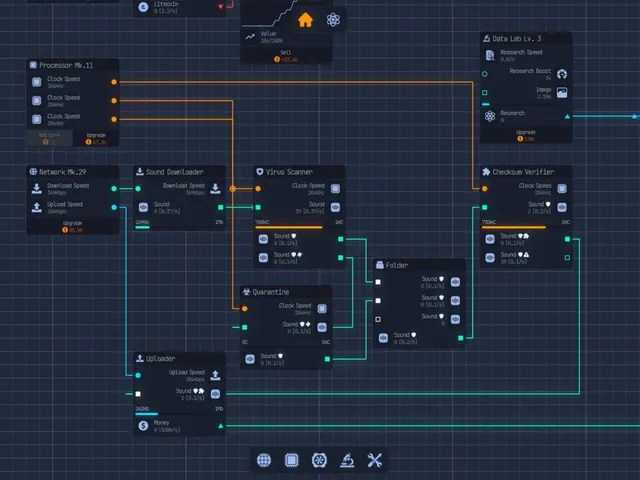Open the fan cooling icon in bottom toolbar
640x480 pixels.
319,460
